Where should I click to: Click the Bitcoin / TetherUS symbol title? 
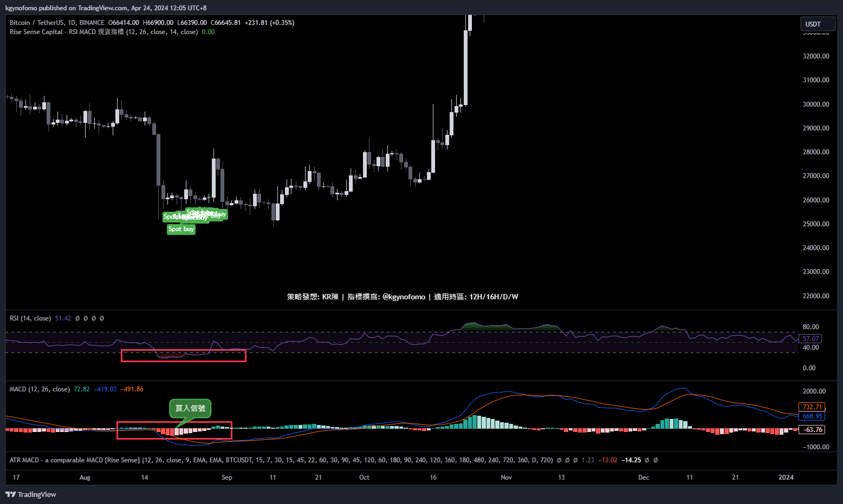37,23
